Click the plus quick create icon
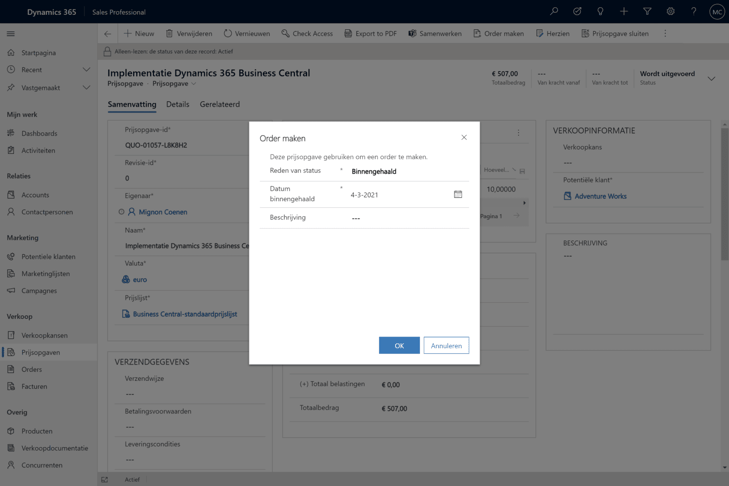729x486 pixels. click(623, 11)
